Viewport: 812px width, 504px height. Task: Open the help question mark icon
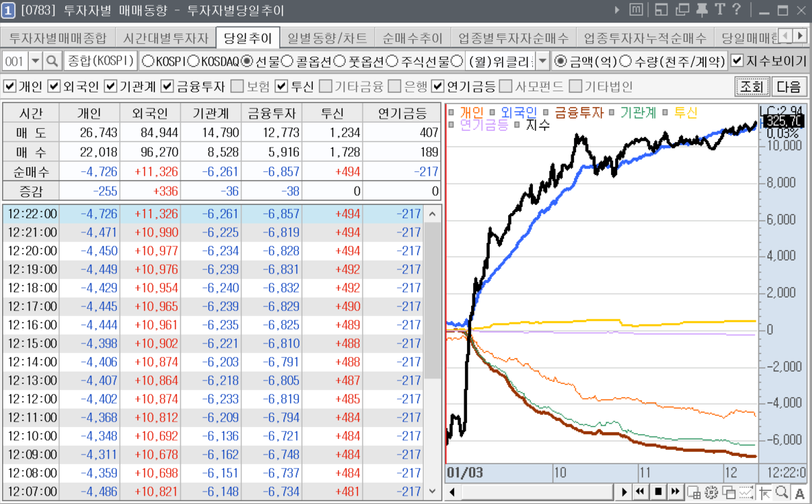[737, 10]
